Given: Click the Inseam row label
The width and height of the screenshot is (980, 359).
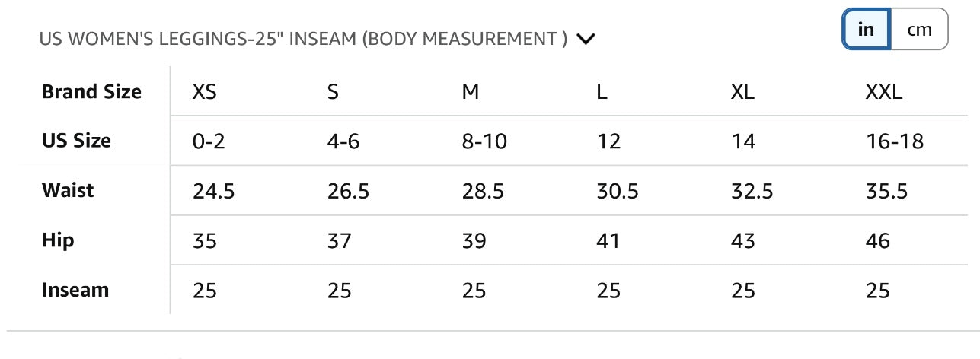Looking at the screenshot, I should click(x=75, y=290).
